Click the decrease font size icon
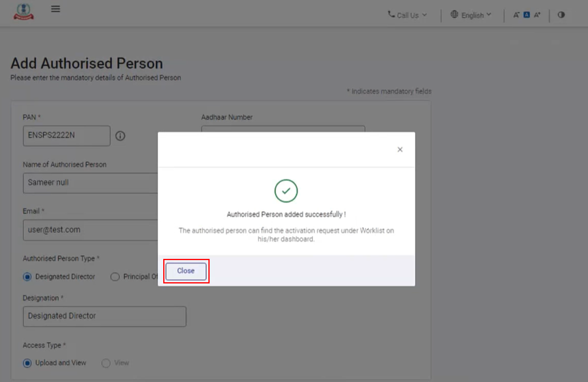The width and height of the screenshot is (588, 382). pos(516,15)
